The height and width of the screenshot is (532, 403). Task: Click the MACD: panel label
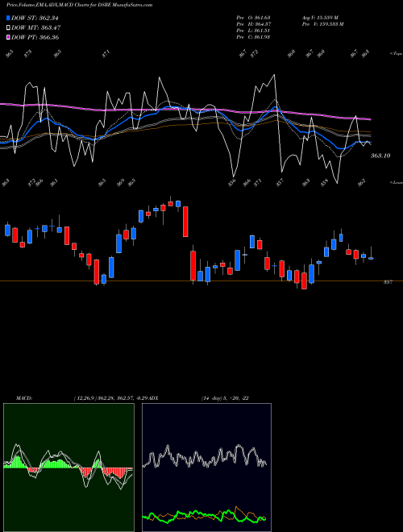click(23, 398)
